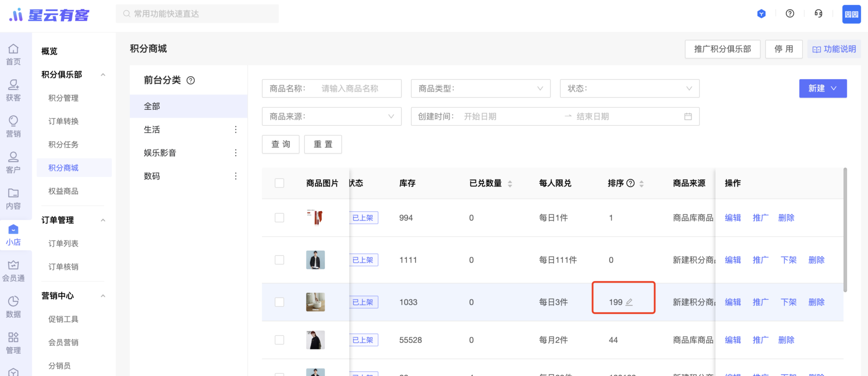Toggle the select-all checkbox in table header
Image resolution: width=868 pixels, height=376 pixels.
click(279, 183)
